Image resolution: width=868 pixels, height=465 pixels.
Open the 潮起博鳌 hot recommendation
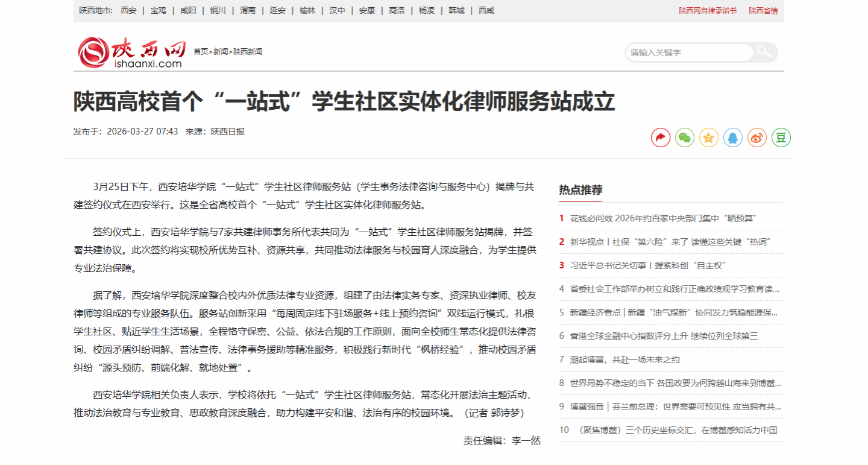point(624,359)
